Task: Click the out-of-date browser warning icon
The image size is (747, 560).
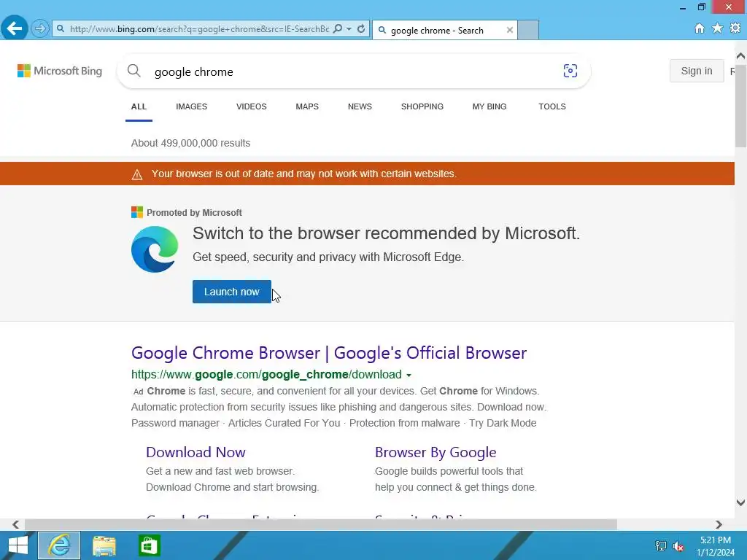Action: [x=137, y=174]
